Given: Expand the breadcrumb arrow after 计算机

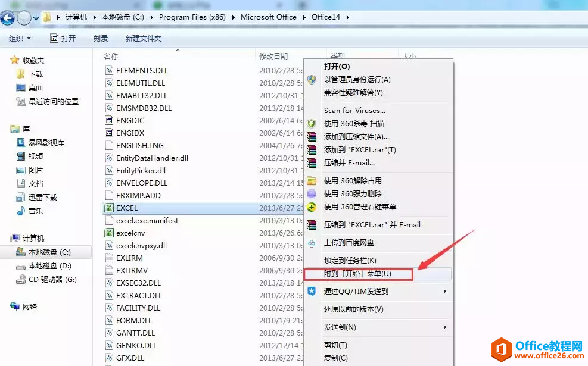Looking at the screenshot, I should (95, 17).
